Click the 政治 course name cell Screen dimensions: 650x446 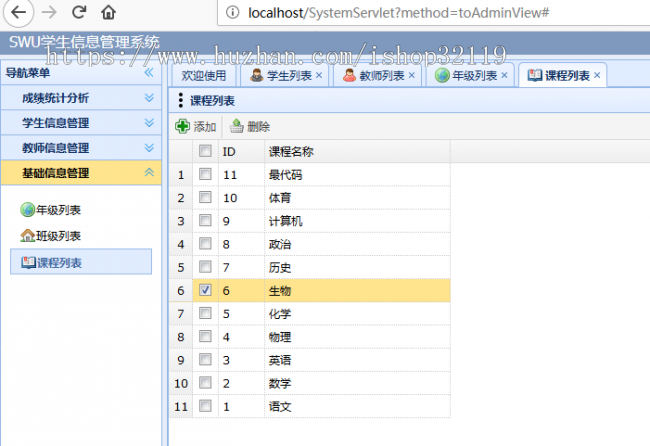[357, 244]
